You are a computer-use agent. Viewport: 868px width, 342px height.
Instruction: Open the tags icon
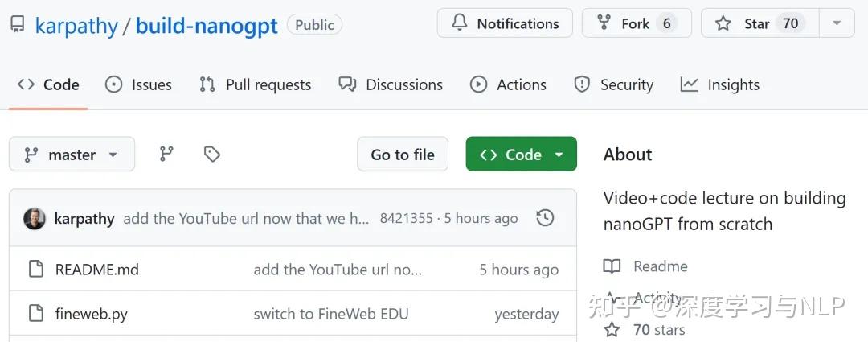212,154
